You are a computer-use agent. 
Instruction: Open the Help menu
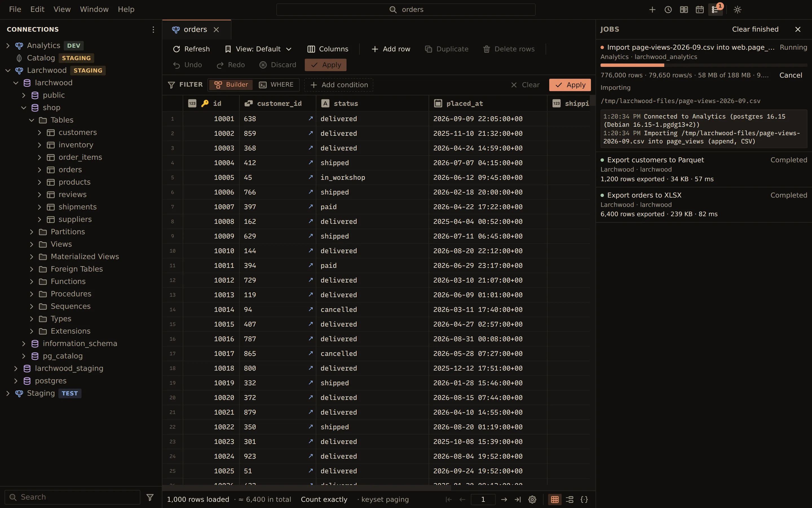tap(126, 9)
